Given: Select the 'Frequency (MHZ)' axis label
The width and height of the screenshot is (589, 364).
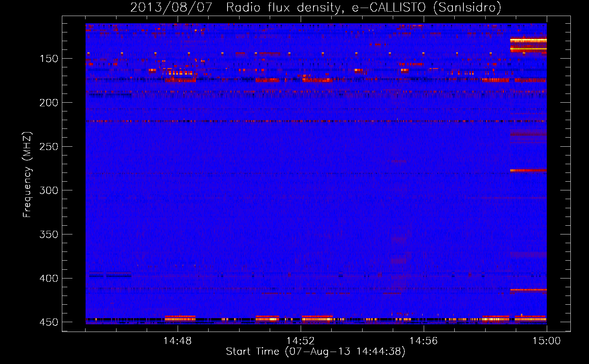Looking at the screenshot, I should coord(27,175).
